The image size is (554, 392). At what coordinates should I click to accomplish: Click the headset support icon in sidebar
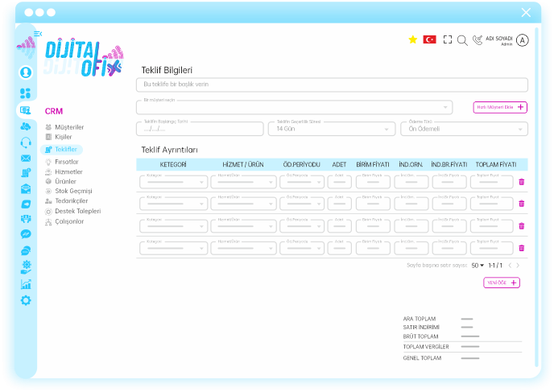point(26,142)
